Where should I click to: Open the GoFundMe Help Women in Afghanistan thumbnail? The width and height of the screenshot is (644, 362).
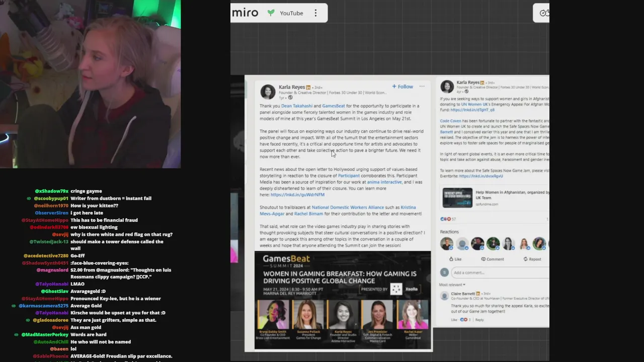click(457, 198)
